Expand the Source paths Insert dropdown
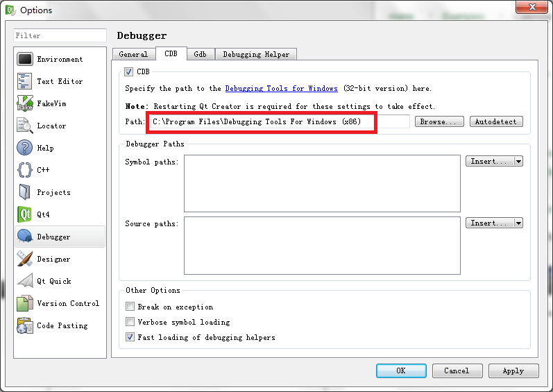Viewport: 553px width, 392px height. coord(518,223)
